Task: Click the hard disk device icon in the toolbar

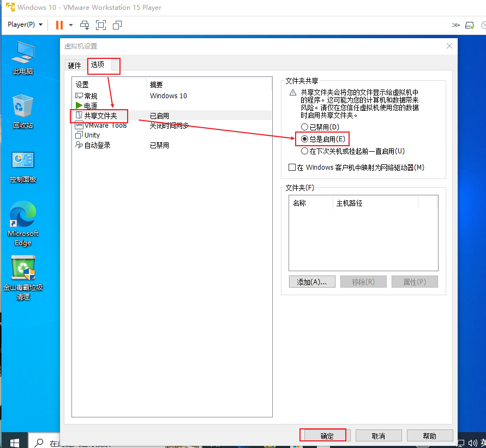Action: pos(470,25)
